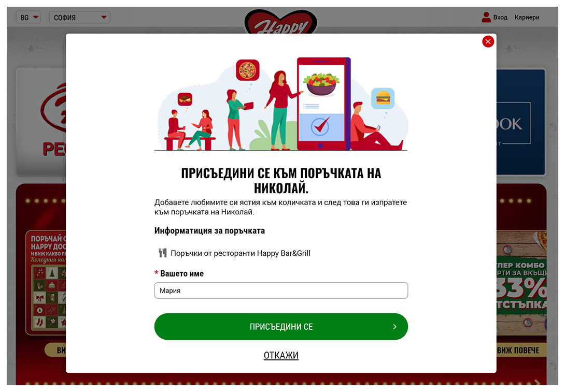Open the Вход login link
Viewport: 565px width, 392px height.
click(500, 17)
